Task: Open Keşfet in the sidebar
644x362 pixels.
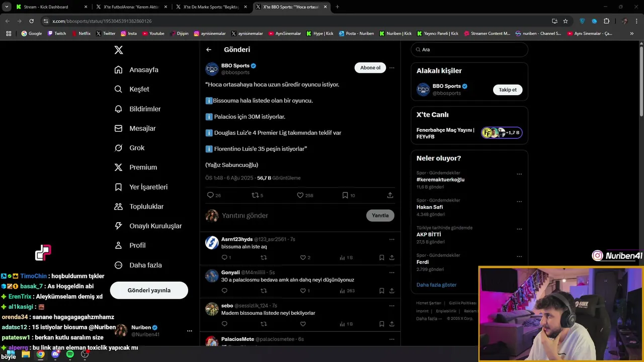Action: coord(132,89)
